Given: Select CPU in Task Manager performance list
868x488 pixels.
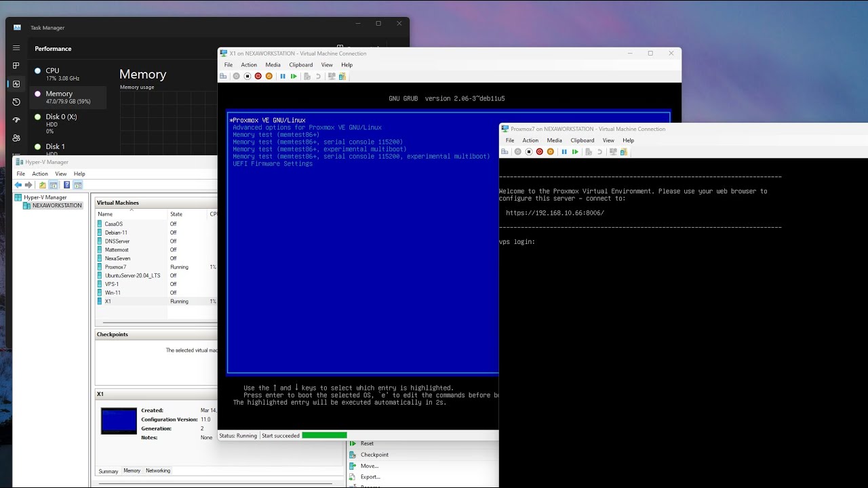Looking at the screenshot, I should [x=68, y=74].
